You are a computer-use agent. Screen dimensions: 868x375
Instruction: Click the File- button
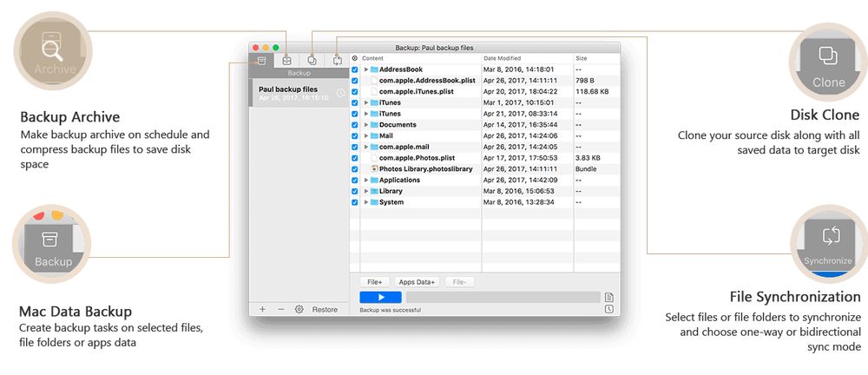coord(459,282)
